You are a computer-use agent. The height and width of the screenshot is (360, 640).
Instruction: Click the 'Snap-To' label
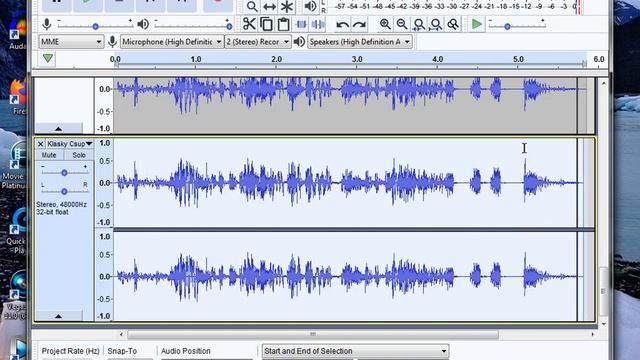pos(122,351)
